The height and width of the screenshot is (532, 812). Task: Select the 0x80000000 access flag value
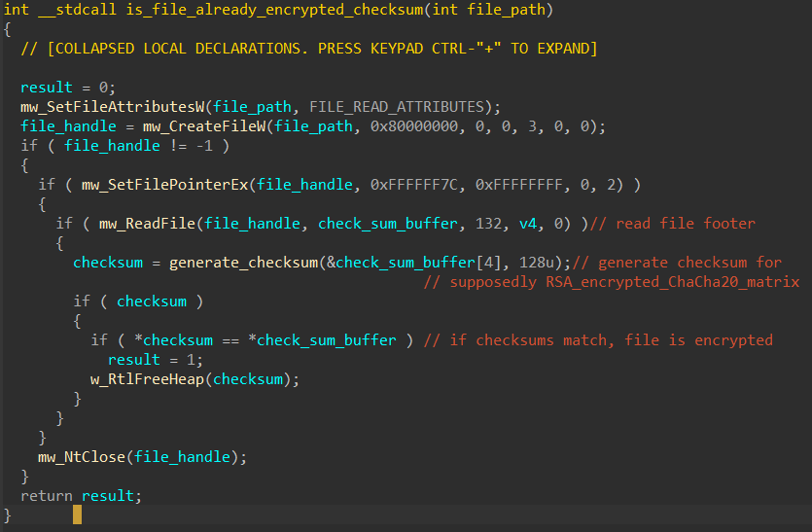pos(413,126)
